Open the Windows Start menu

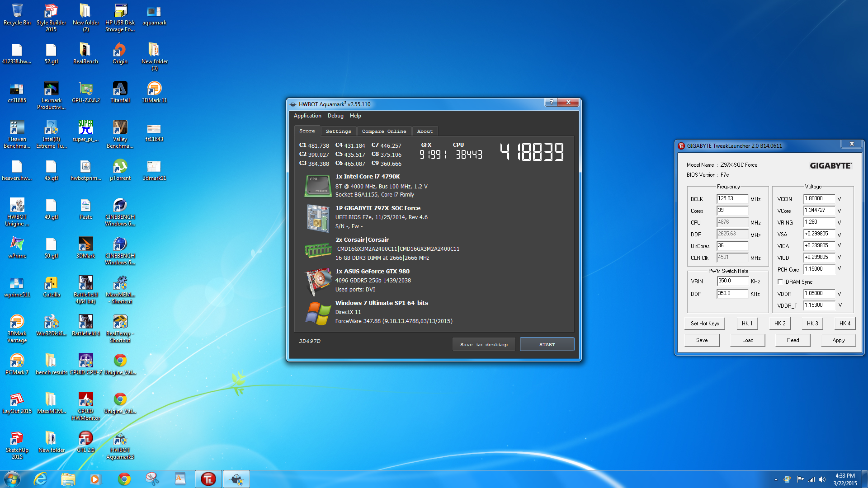[x=12, y=479]
